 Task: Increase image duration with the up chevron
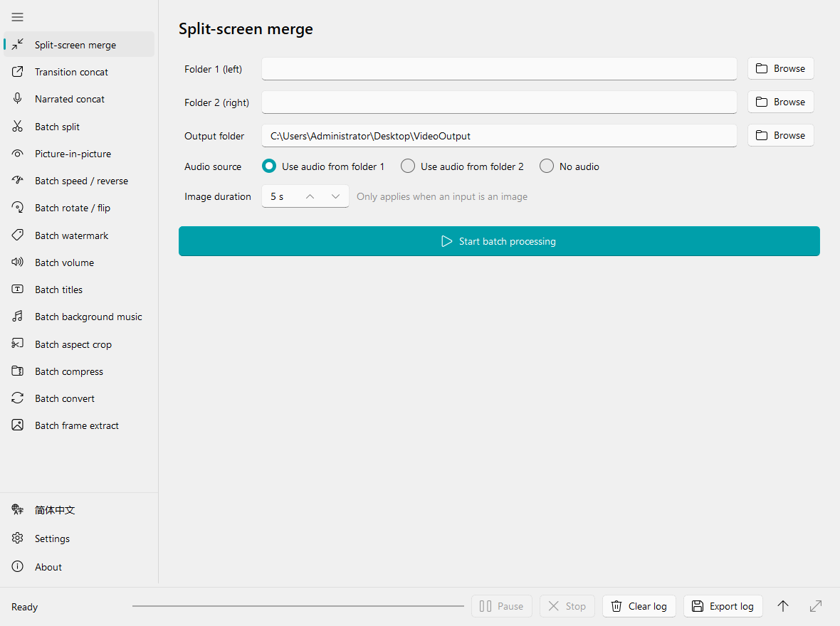310,196
